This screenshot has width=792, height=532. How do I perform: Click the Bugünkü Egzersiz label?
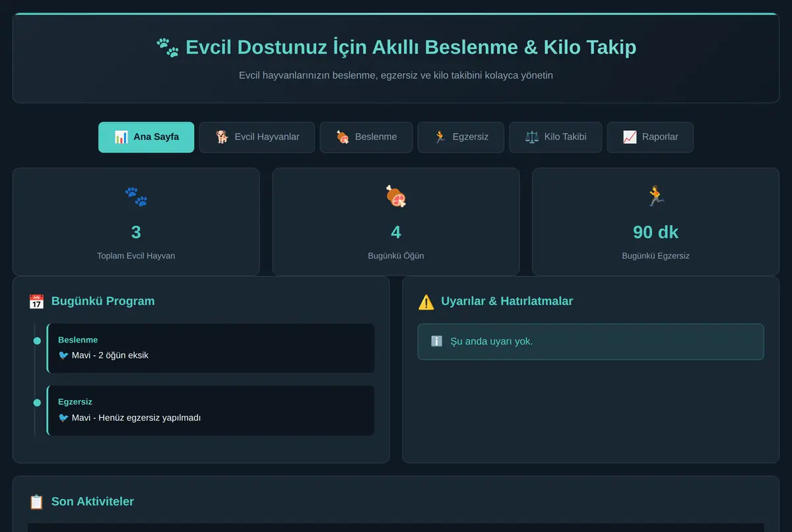655,255
